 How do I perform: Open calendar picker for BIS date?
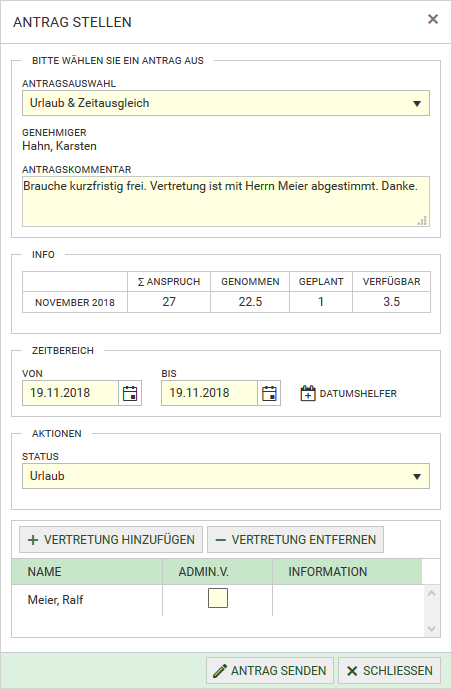point(269,393)
